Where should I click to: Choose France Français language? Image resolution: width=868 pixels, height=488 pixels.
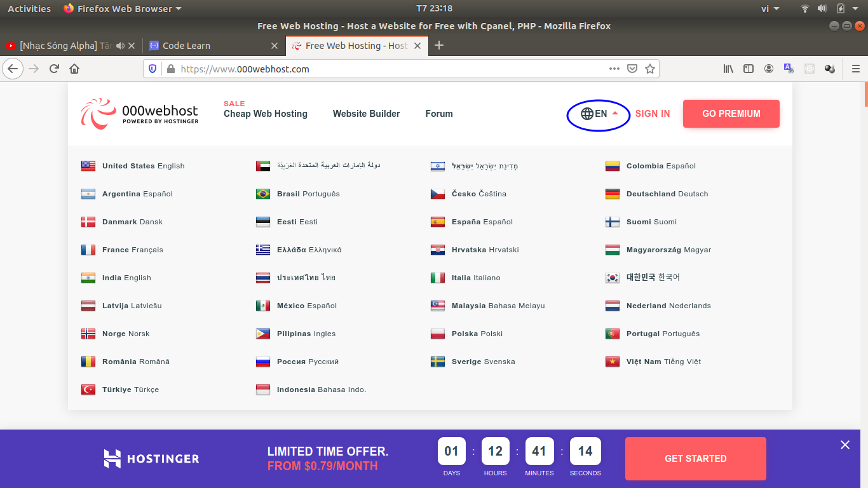pyautogui.click(x=122, y=250)
